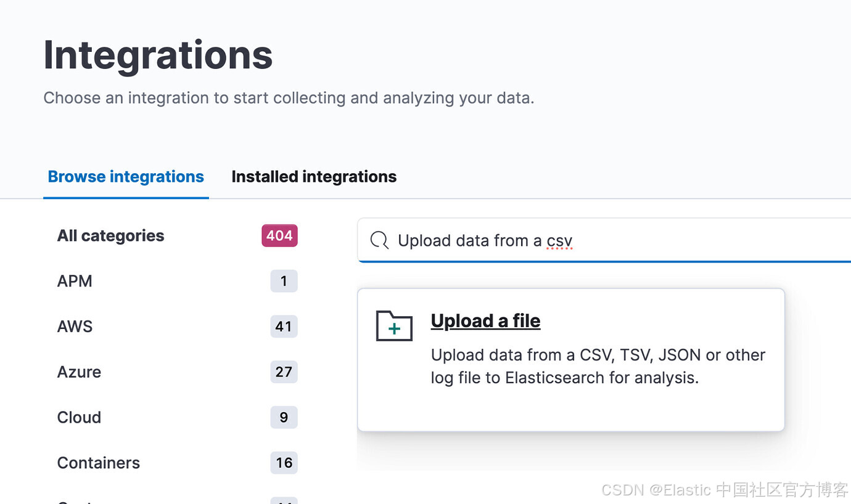Click the Upload a file card description

coord(598,367)
